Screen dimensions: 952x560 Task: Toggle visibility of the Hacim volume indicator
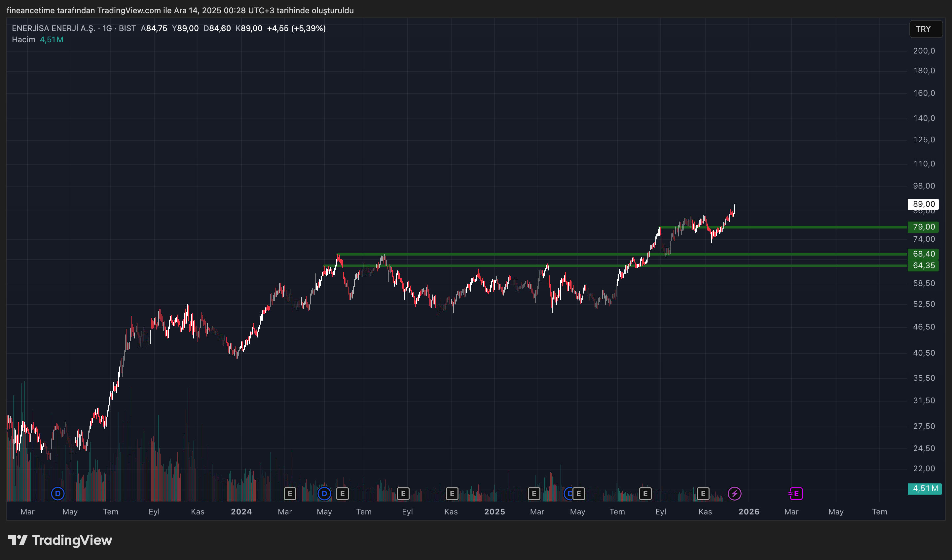click(24, 39)
